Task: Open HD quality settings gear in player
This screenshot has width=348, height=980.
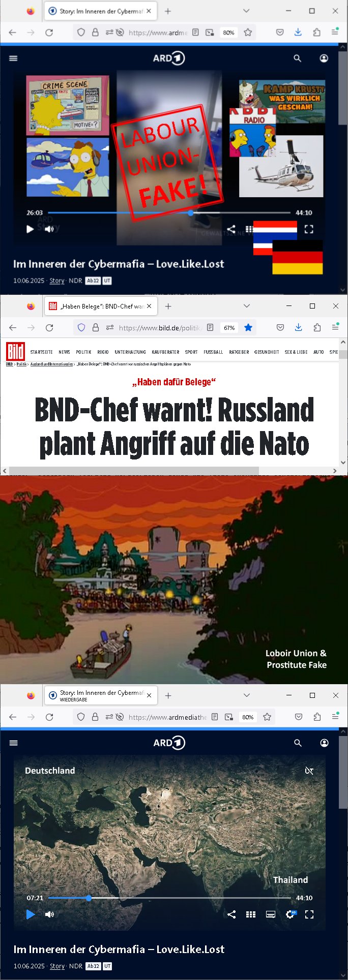Action: pos(291,914)
